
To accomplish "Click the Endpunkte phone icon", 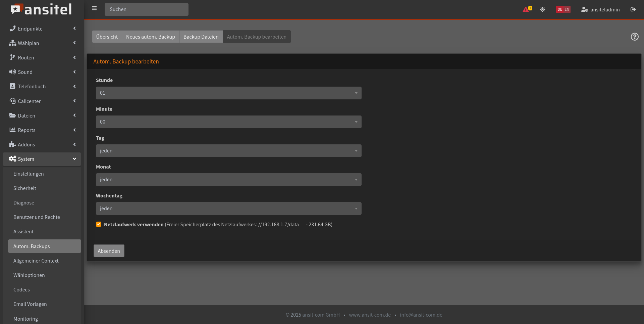I will 12,29.
